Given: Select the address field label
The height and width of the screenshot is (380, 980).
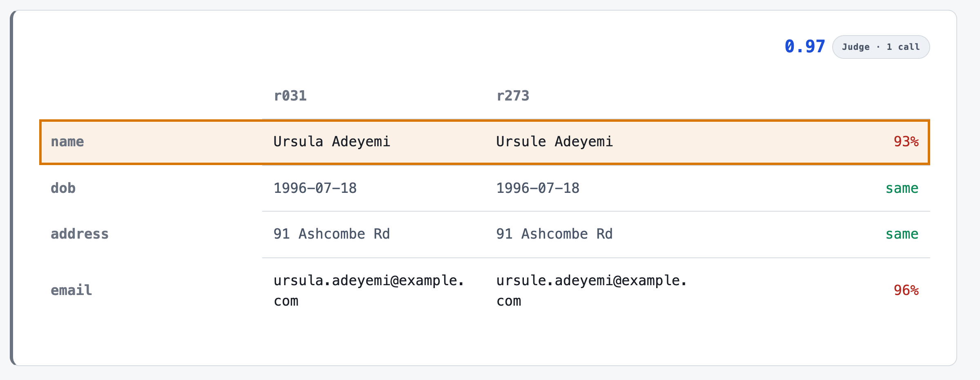Looking at the screenshot, I should 80,234.
